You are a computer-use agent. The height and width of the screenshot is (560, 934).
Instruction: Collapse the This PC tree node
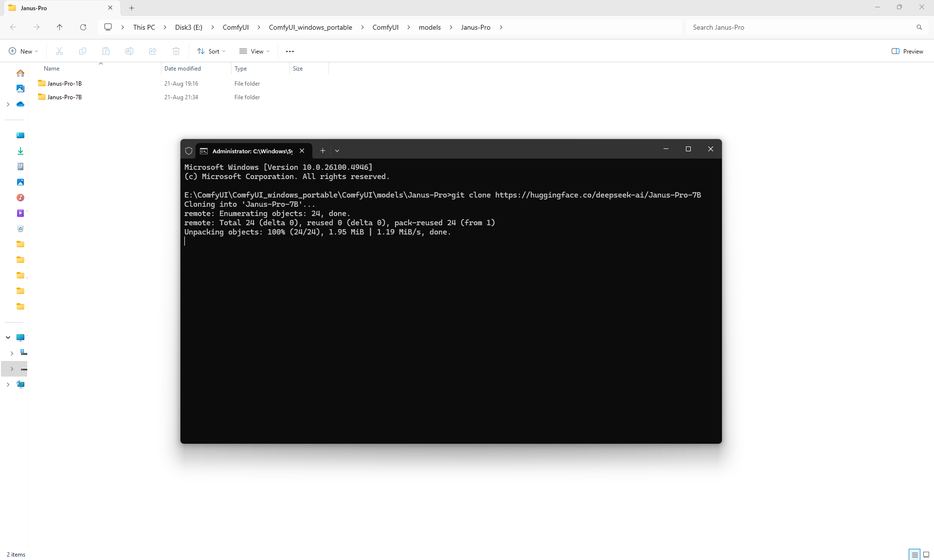(8, 337)
